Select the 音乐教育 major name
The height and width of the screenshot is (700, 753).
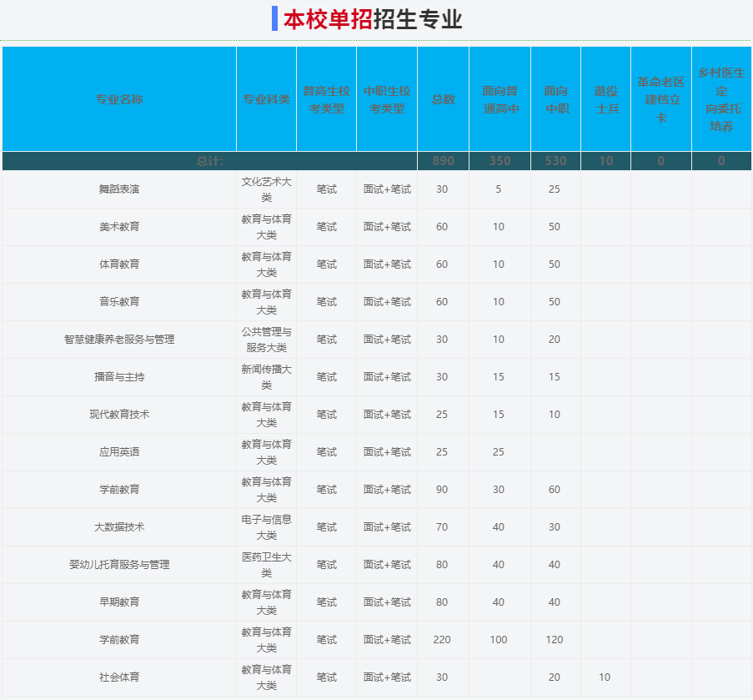[119, 302]
